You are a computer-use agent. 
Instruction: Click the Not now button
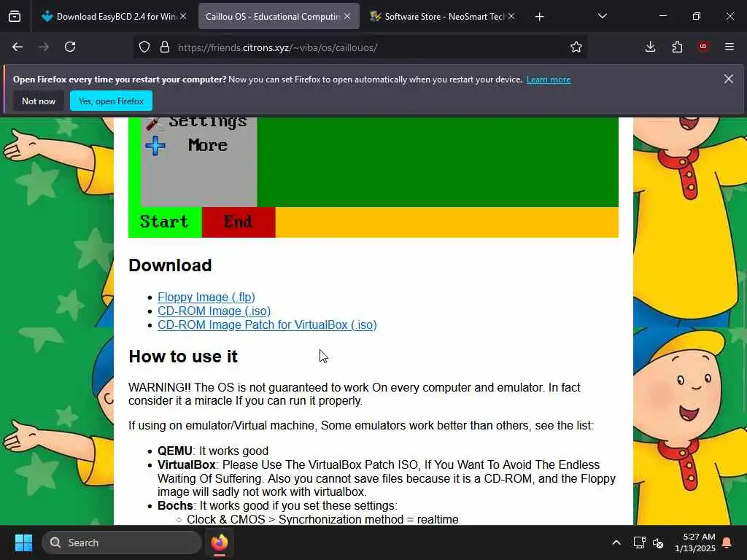39,101
